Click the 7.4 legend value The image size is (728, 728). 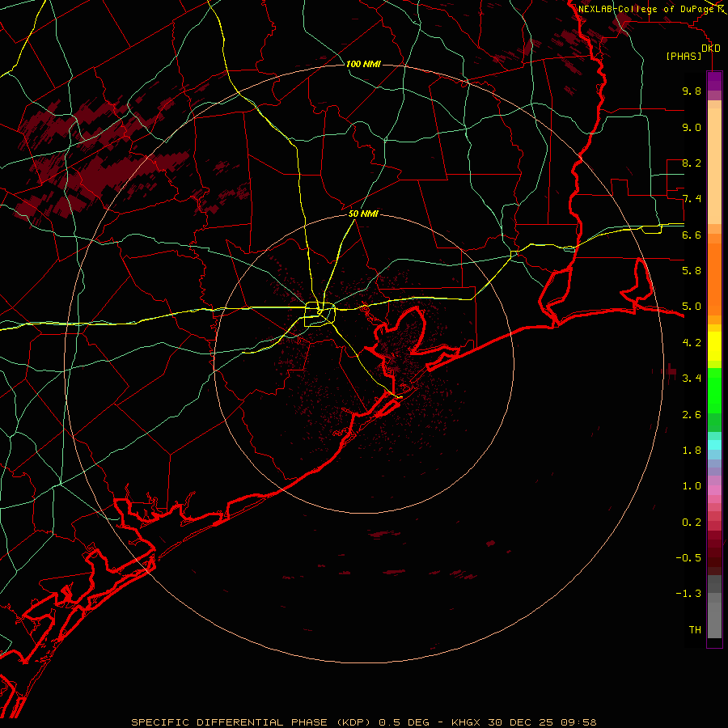[692, 199]
